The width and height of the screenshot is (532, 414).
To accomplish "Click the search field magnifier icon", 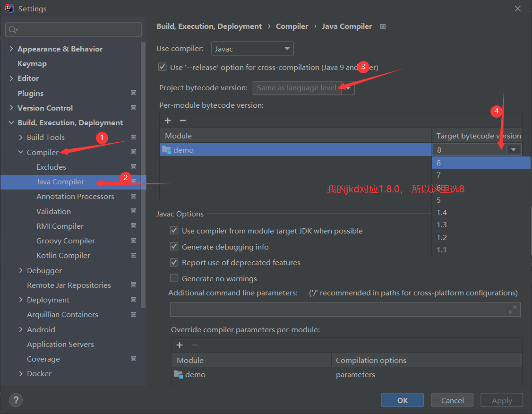I will 13,30.
